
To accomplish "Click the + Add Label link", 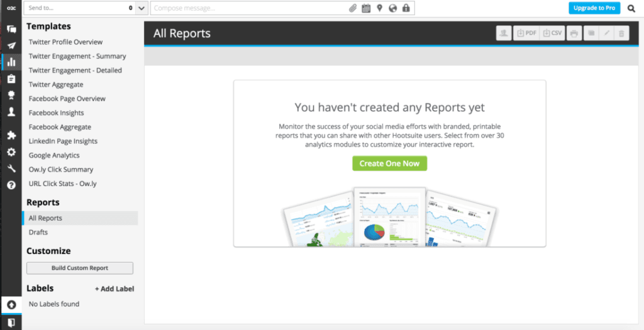I will click(114, 289).
